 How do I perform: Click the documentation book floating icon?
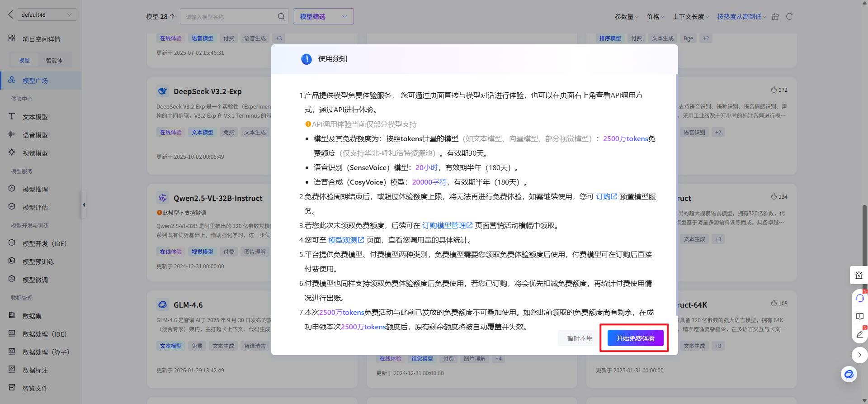tap(859, 316)
